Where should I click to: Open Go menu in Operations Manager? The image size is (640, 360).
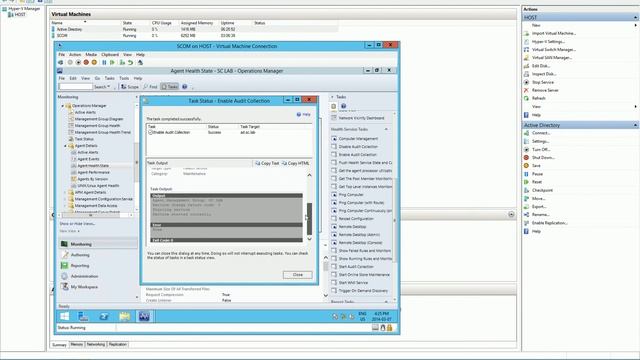pos(97,78)
